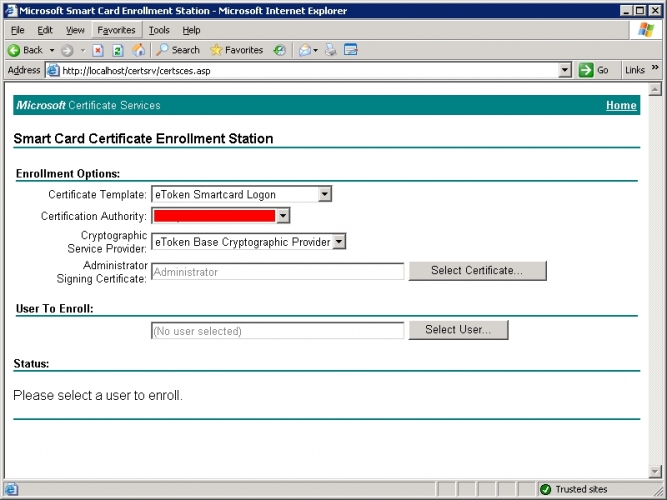The height and width of the screenshot is (500, 667).
Task: Click the scrollbar down arrow
Action: pos(655,471)
